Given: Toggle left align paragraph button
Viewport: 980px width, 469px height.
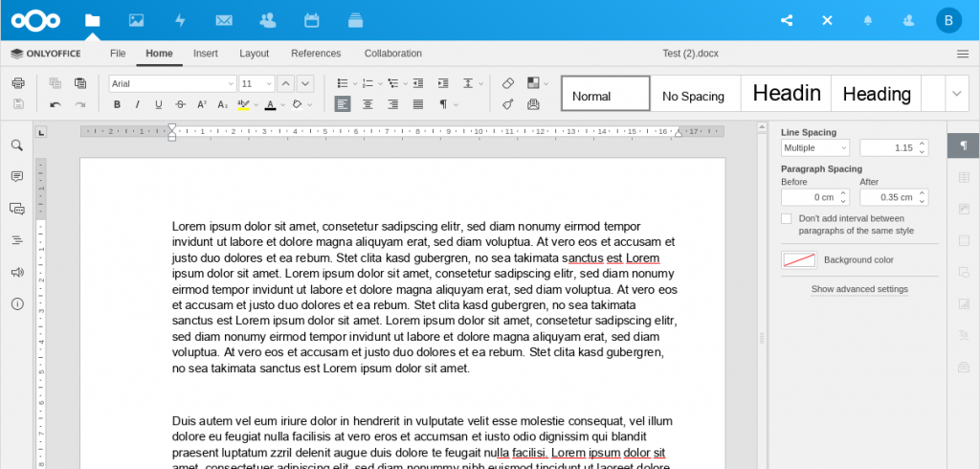Looking at the screenshot, I should click(343, 104).
